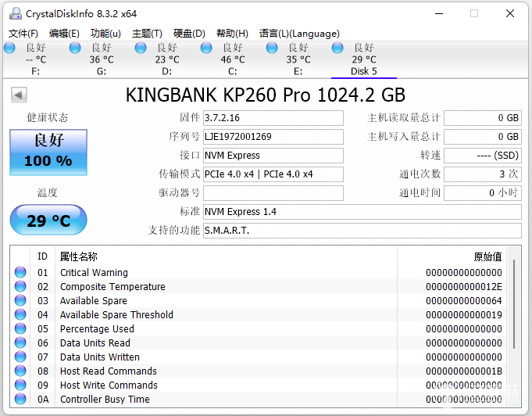Click the serial number field LJE1972001269
The height and width of the screenshot is (416, 532).
273,137
